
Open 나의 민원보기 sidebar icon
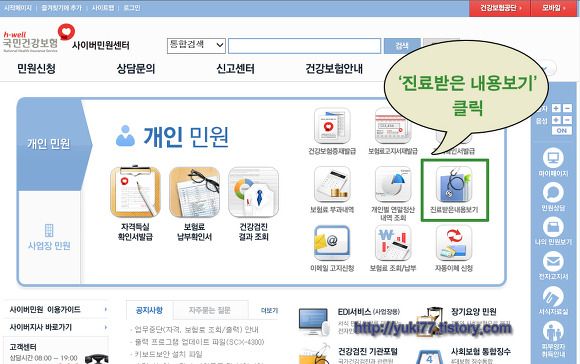click(x=553, y=227)
